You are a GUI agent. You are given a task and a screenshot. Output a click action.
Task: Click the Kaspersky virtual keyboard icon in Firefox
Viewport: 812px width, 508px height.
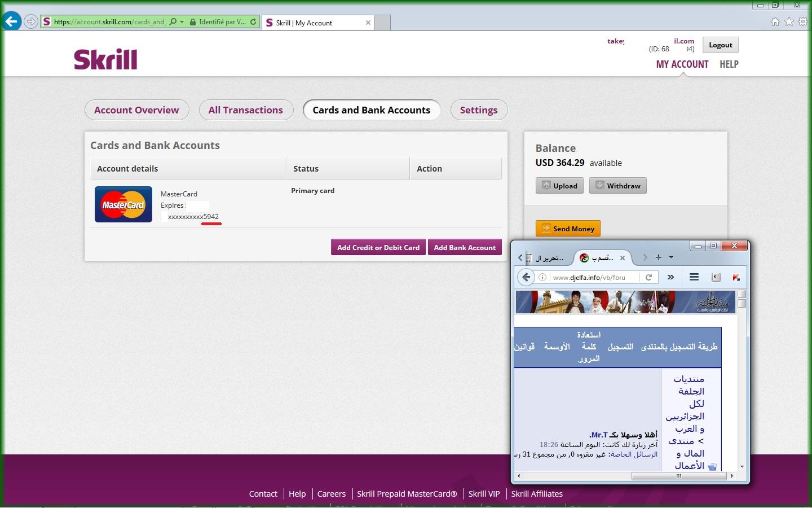point(716,277)
